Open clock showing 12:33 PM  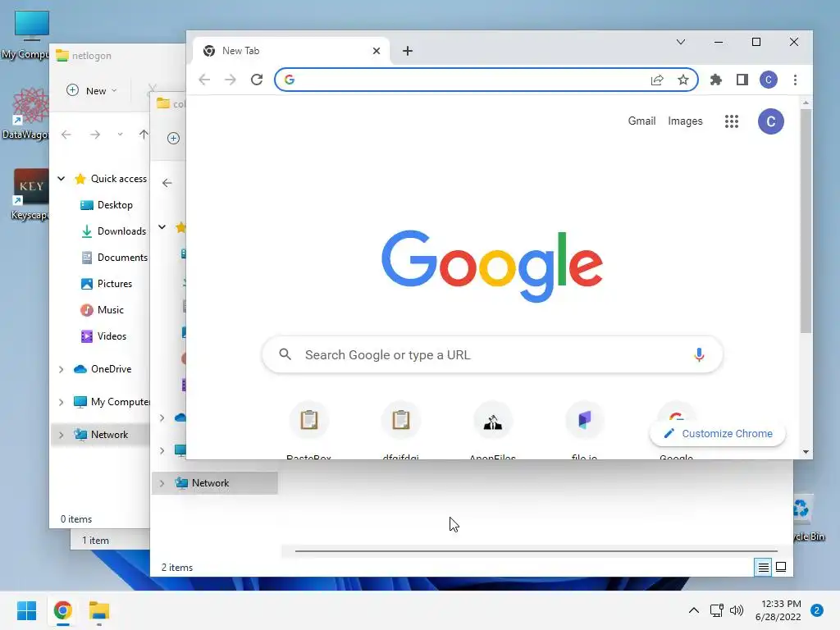coord(778,610)
